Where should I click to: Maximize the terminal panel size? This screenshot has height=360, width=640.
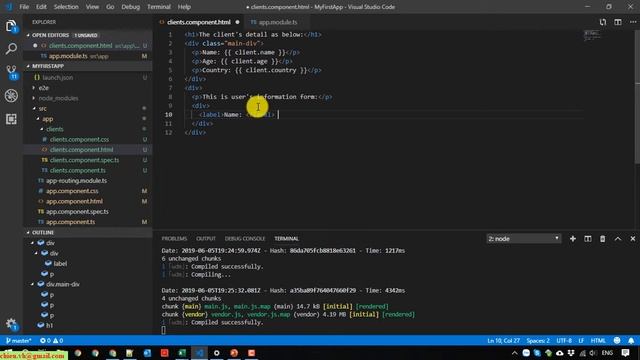(x=618, y=239)
